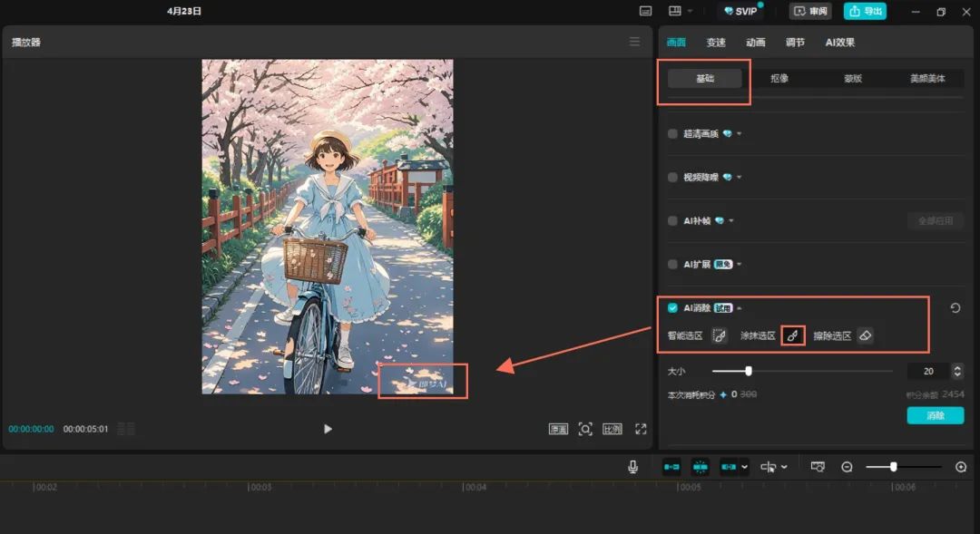Expand the AI扩展 section arrow

coord(740,265)
